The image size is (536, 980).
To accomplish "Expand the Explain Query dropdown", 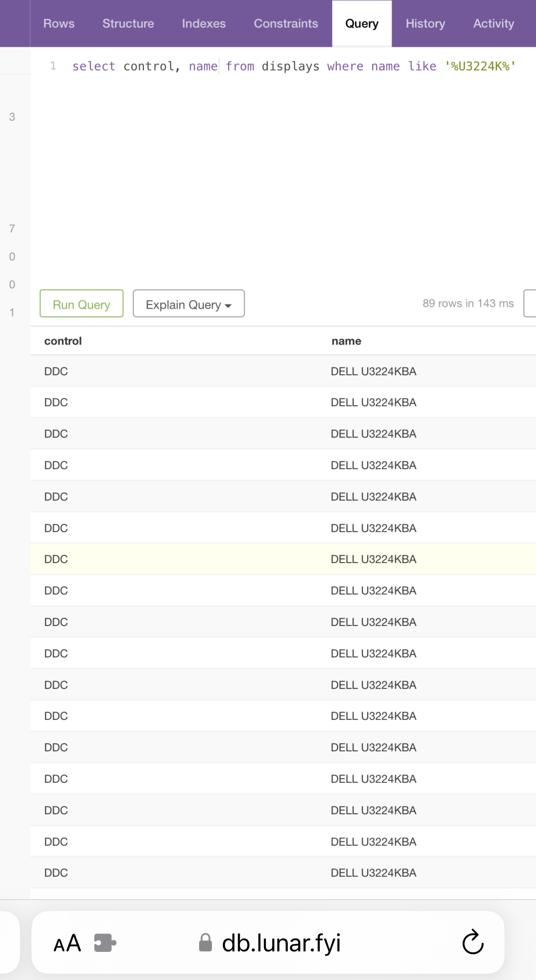I will coord(189,304).
